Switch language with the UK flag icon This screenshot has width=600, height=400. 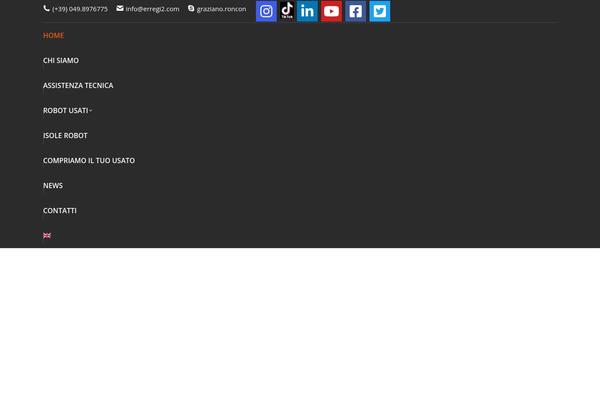[x=47, y=235]
